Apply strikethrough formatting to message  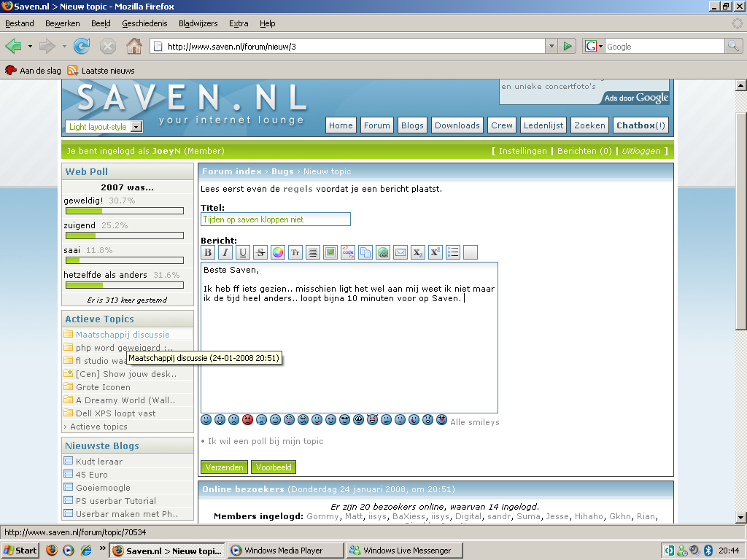click(x=260, y=252)
